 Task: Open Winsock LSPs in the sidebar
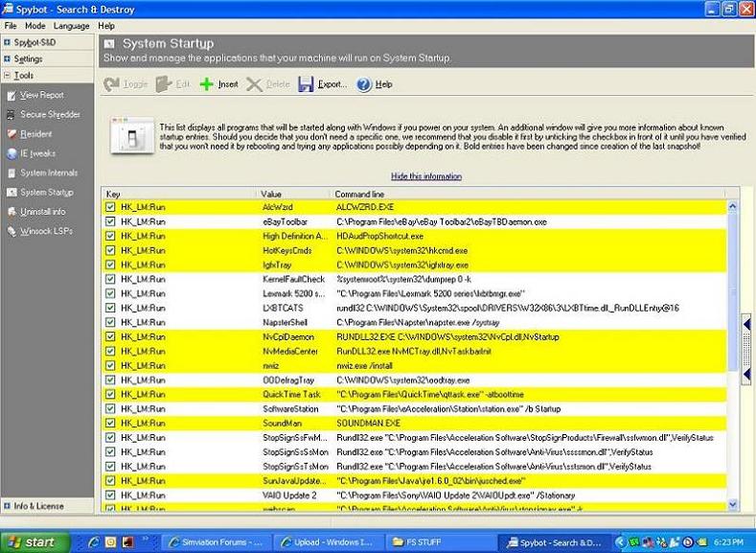(45, 231)
